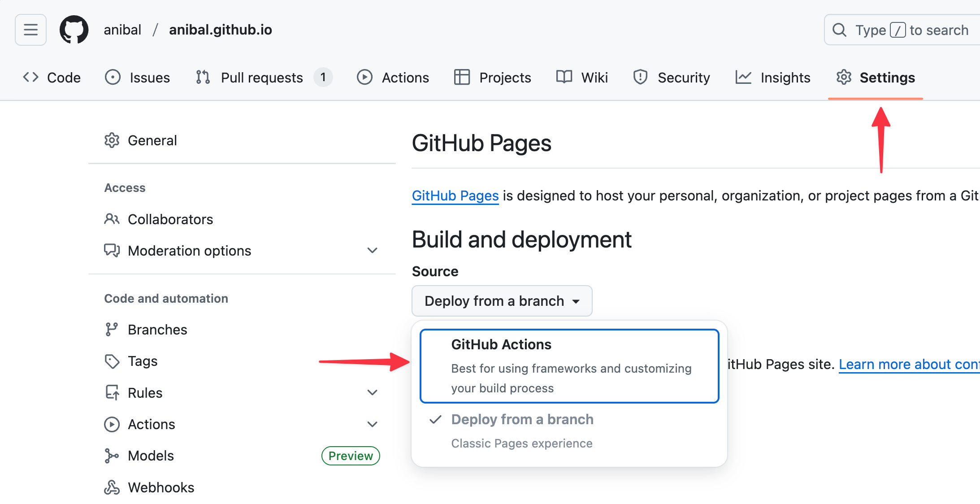
Task: Select Deploy from a branch option
Action: tap(522, 420)
